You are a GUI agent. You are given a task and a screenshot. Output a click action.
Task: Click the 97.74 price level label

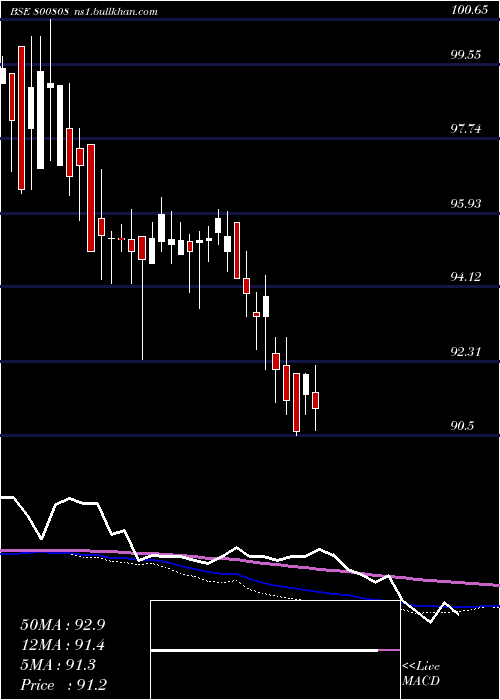(466, 129)
